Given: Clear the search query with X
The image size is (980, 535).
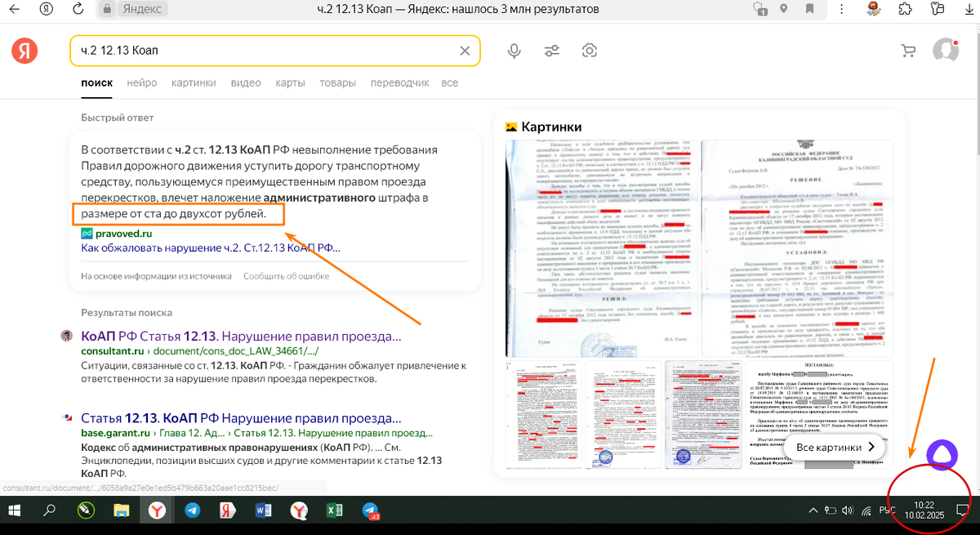Looking at the screenshot, I should 465,51.
